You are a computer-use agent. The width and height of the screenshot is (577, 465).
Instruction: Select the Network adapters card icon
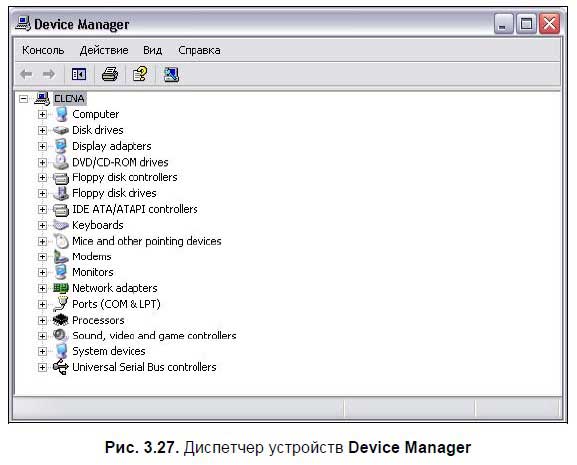pyautogui.click(x=61, y=288)
